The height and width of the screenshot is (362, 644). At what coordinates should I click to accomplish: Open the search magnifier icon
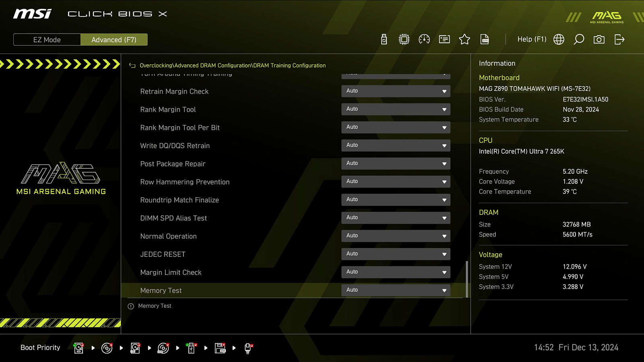(579, 39)
